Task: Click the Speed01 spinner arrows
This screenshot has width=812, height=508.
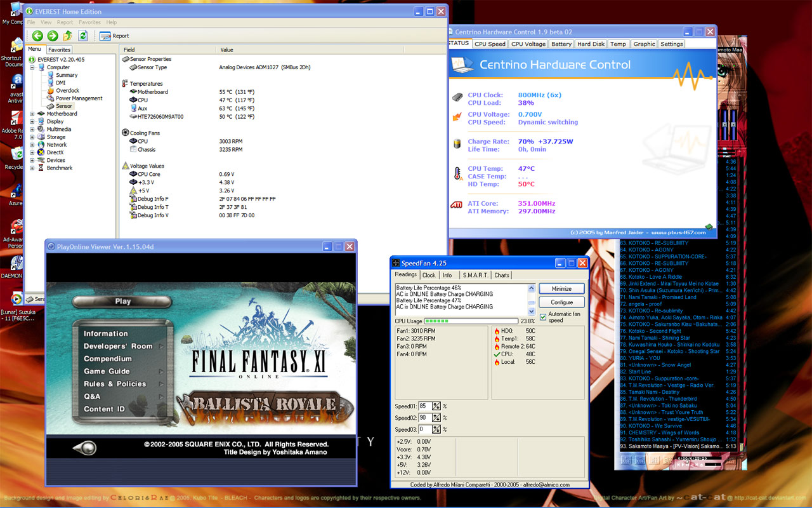Action: pyautogui.click(x=436, y=406)
